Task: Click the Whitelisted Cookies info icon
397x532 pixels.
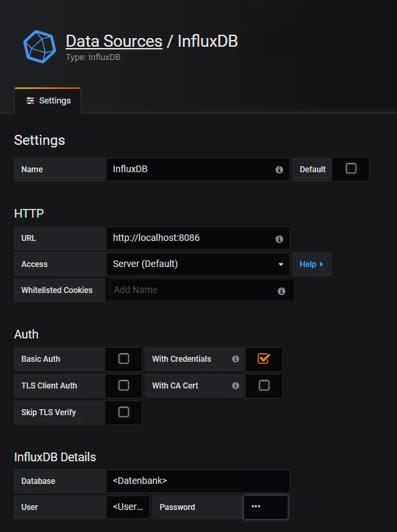Action: [282, 291]
